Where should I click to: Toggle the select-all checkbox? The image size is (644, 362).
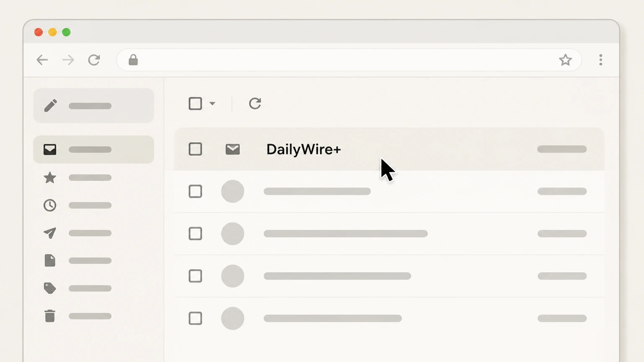tap(195, 103)
